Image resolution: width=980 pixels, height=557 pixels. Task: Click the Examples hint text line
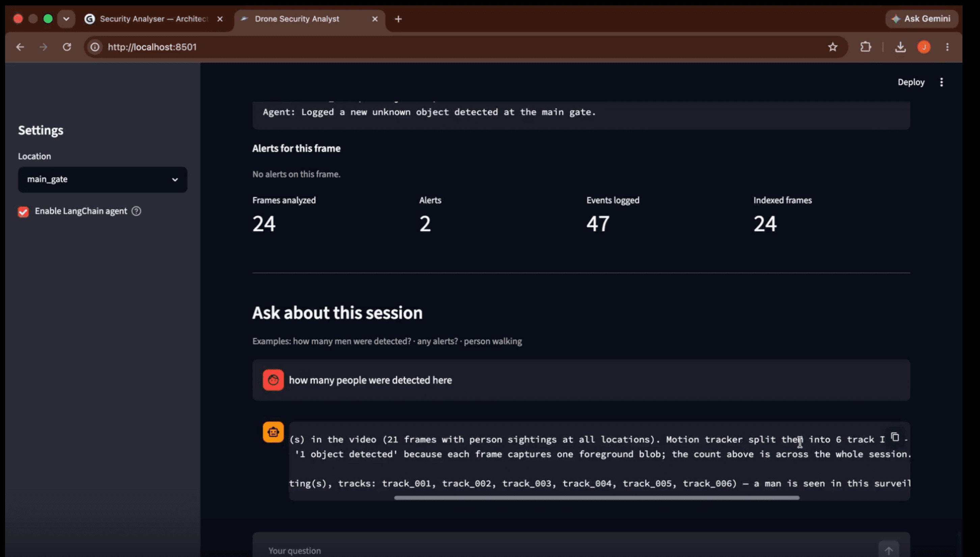coord(387,341)
